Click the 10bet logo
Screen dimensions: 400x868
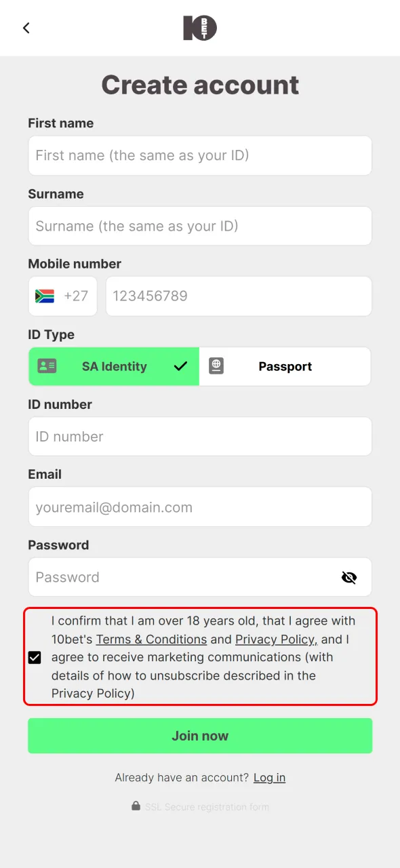(200, 28)
